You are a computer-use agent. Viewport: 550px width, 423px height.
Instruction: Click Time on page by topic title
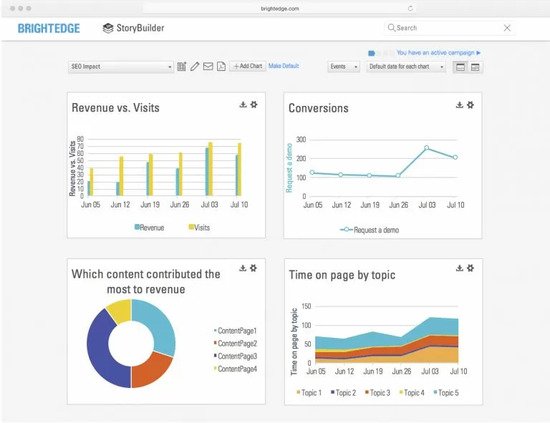342,275
